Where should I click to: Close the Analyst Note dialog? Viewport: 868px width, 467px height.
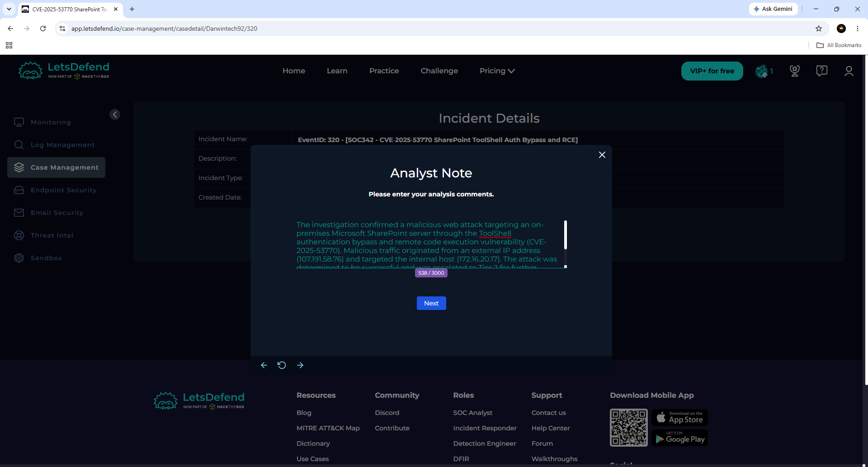(602, 155)
